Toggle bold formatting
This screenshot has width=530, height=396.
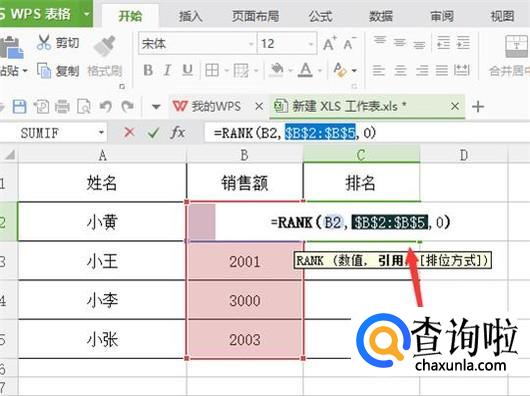click(148, 70)
